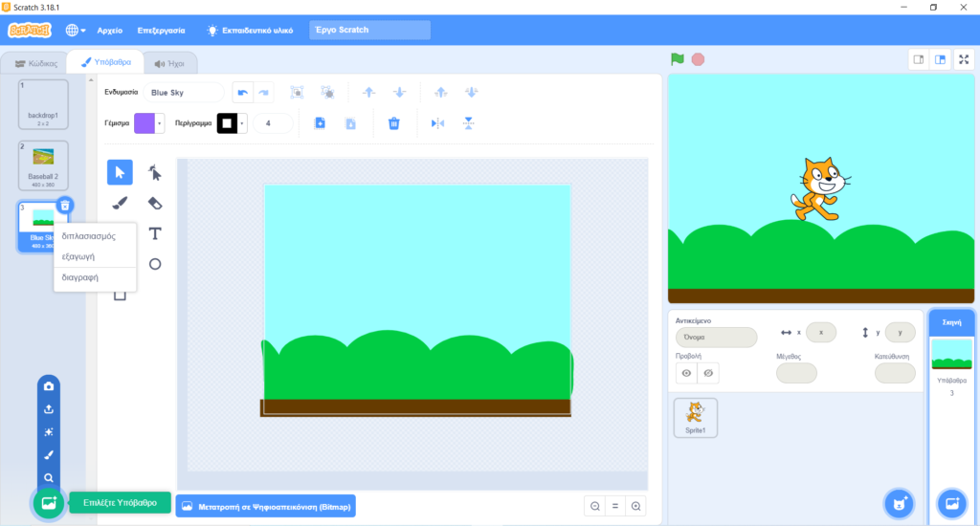Click the Send to Back icon
The width and height of the screenshot is (980, 526).
tap(471, 93)
